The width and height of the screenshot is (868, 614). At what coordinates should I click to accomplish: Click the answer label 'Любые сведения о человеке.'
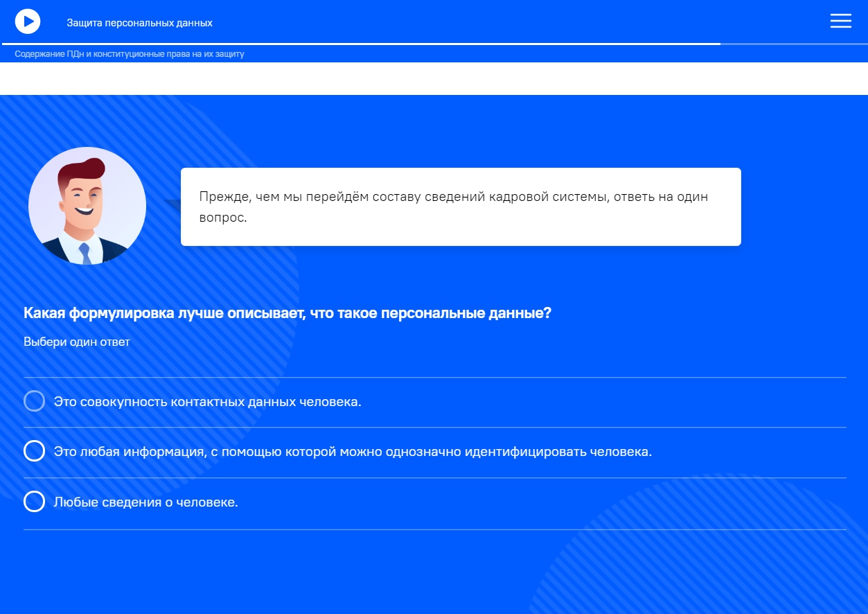pyautogui.click(x=146, y=502)
